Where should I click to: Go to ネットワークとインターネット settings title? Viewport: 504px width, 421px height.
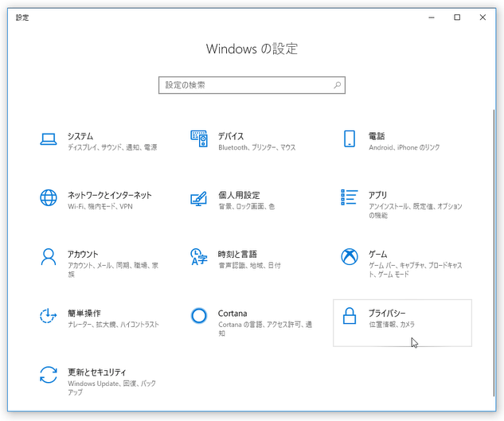coord(110,195)
